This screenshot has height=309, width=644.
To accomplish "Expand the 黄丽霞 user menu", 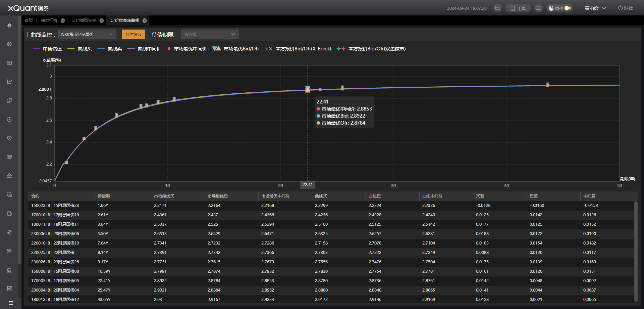I will pyautogui.click(x=595, y=8).
